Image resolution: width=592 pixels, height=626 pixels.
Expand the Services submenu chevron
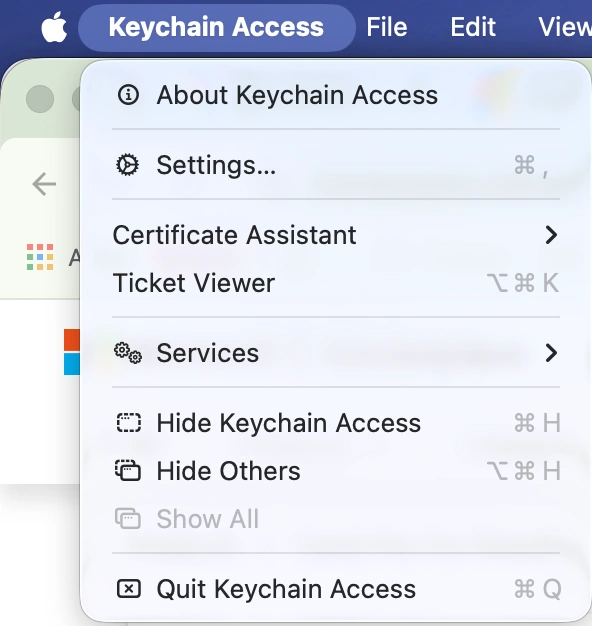[551, 353]
